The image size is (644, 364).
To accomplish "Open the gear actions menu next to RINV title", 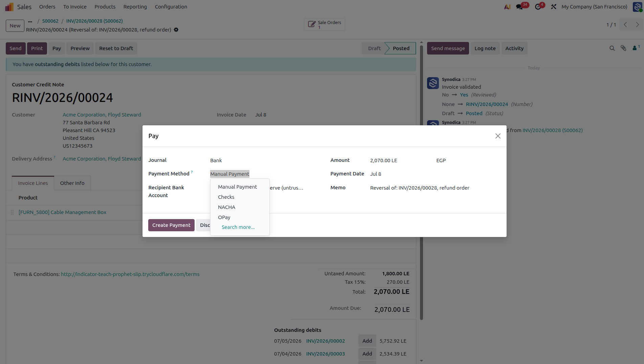I will [176, 30].
